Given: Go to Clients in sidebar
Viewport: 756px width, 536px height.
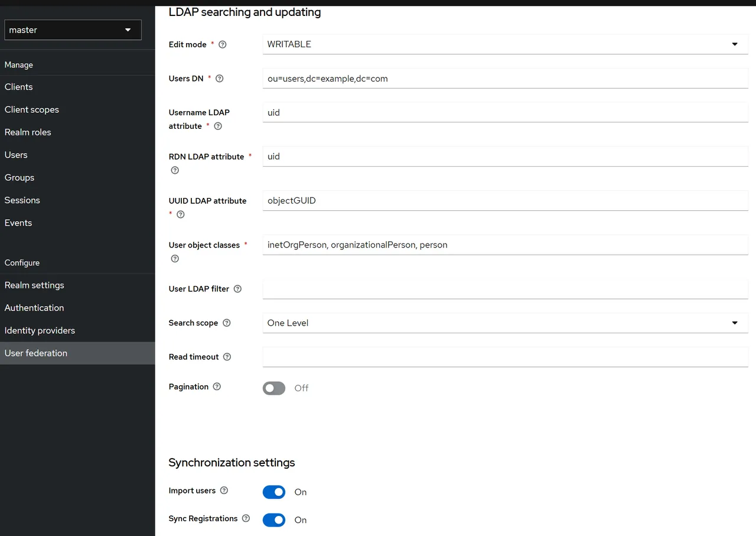Looking at the screenshot, I should pyautogui.click(x=77, y=87).
